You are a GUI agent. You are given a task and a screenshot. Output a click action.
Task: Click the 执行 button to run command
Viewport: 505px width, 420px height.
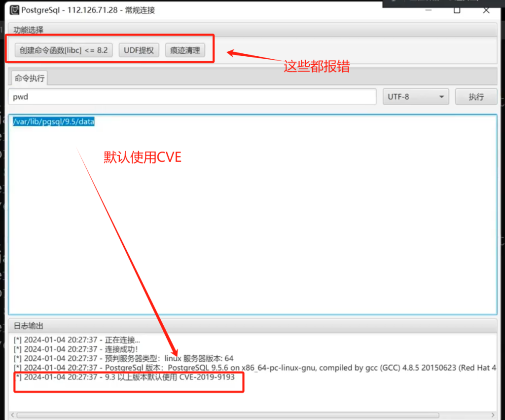(476, 97)
